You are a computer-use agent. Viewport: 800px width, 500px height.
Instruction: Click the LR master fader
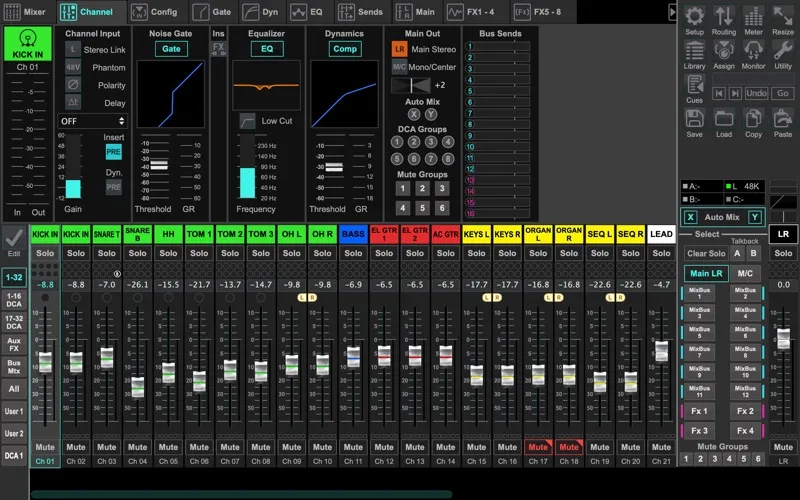(783, 339)
